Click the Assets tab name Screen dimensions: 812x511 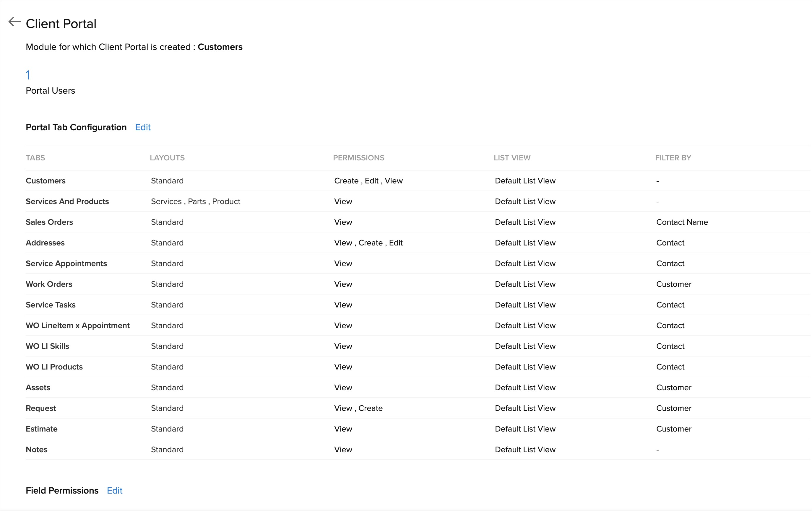38,388
